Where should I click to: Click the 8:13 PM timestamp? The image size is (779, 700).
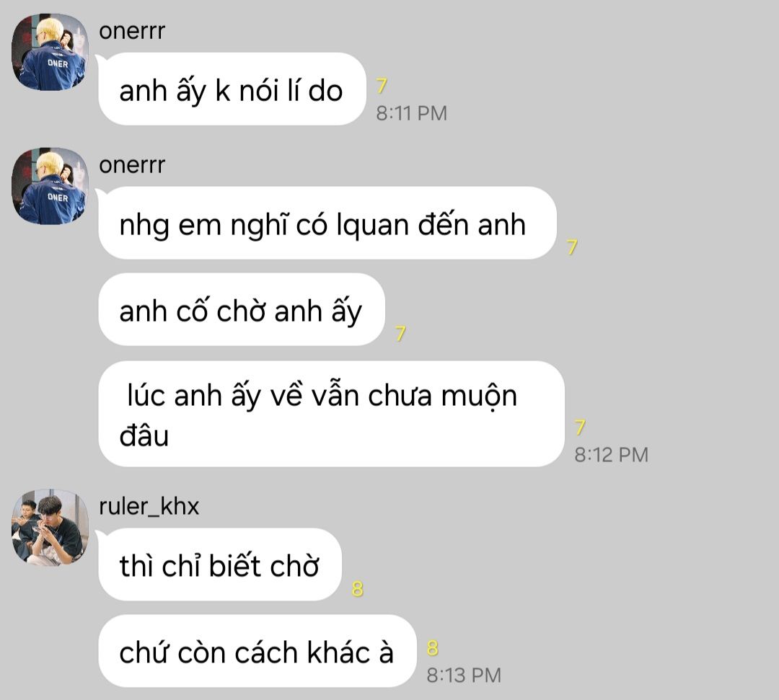(464, 675)
